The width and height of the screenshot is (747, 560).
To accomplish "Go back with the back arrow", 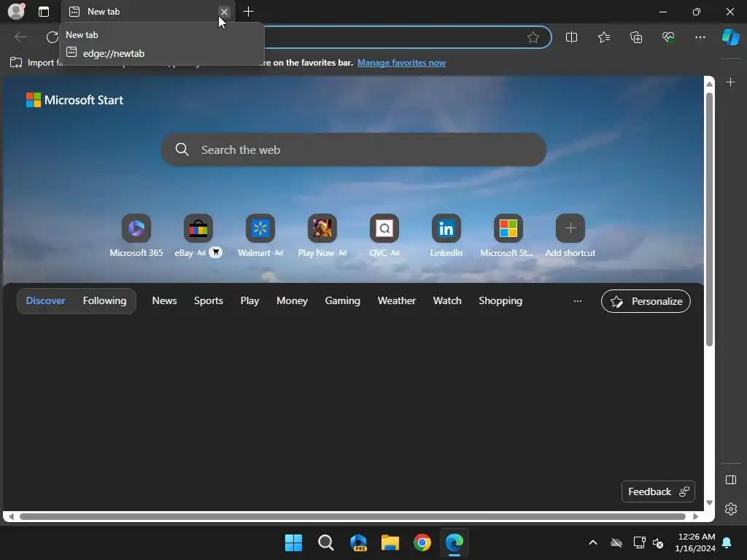I will pyautogui.click(x=20, y=37).
